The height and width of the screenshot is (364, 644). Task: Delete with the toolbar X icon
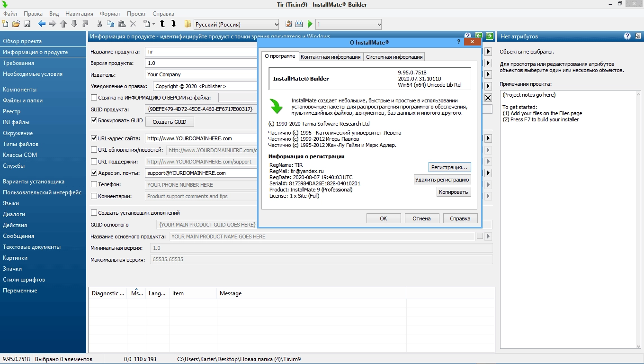pos(133,24)
